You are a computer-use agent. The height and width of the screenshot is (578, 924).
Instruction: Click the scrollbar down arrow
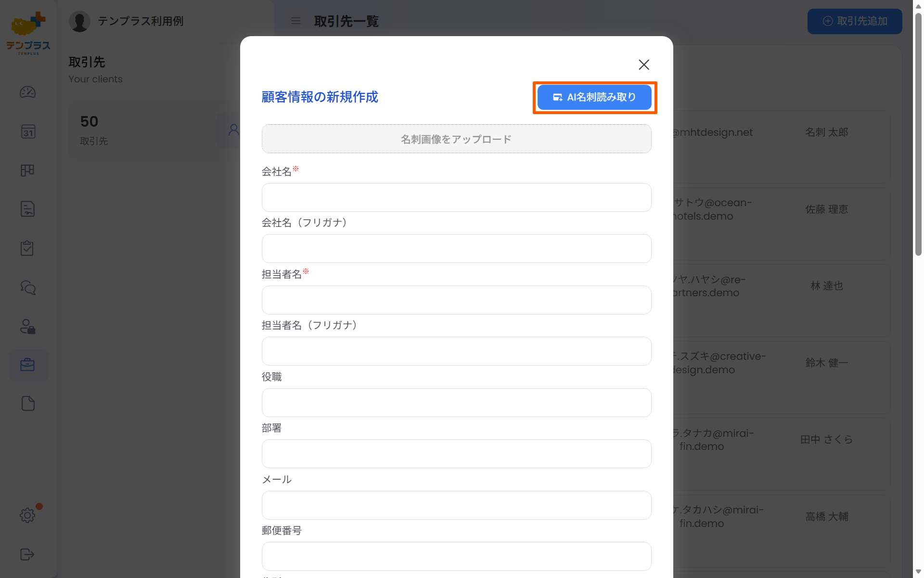918,572
